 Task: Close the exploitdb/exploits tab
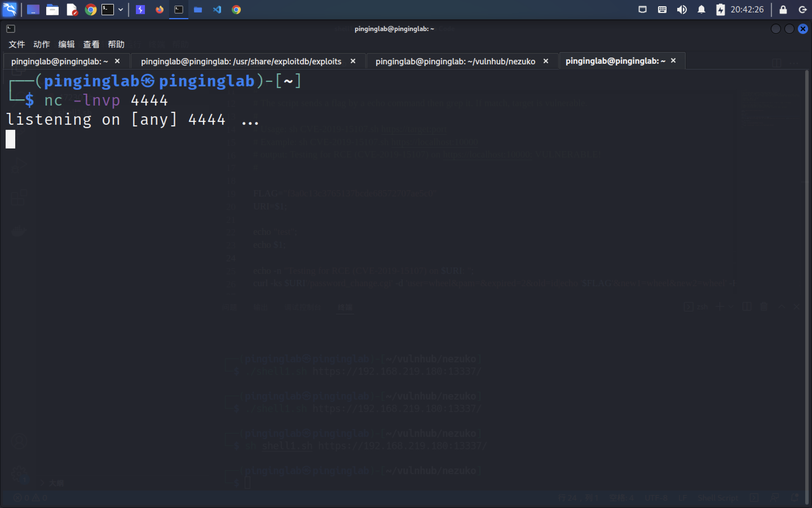(x=353, y=61)
